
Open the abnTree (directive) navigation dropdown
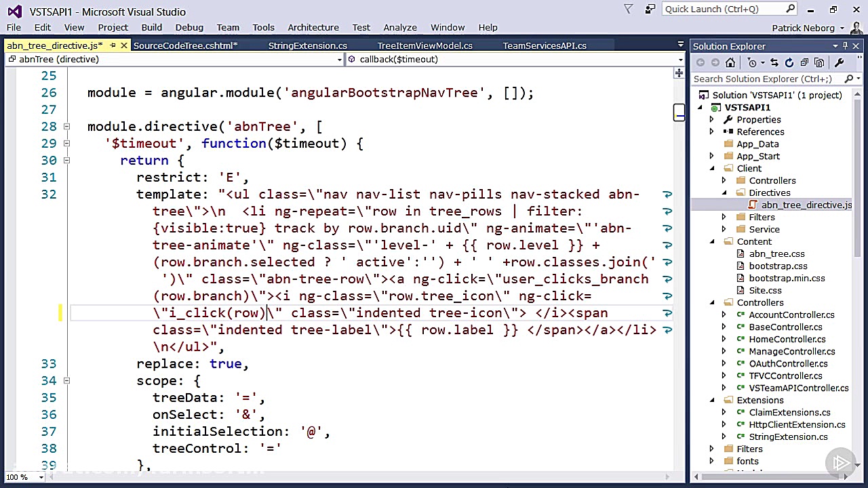[340, 60]
